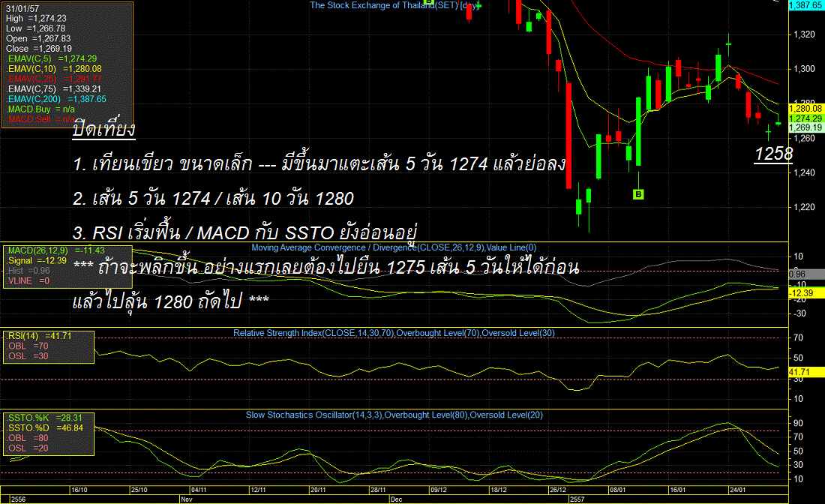Screen dimensions: 825x504
Task: Click the 1,387.65 cyan price label on the axis
Action: 805,4
